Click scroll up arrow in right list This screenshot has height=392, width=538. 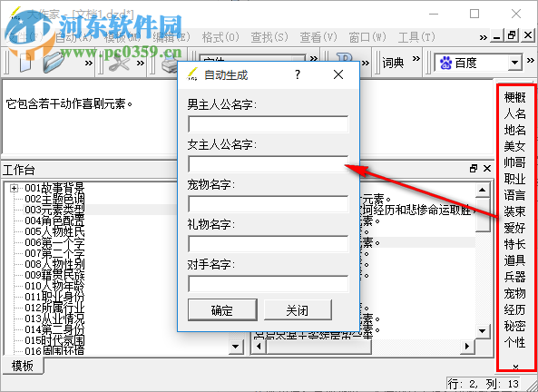[x=482, y=190]
